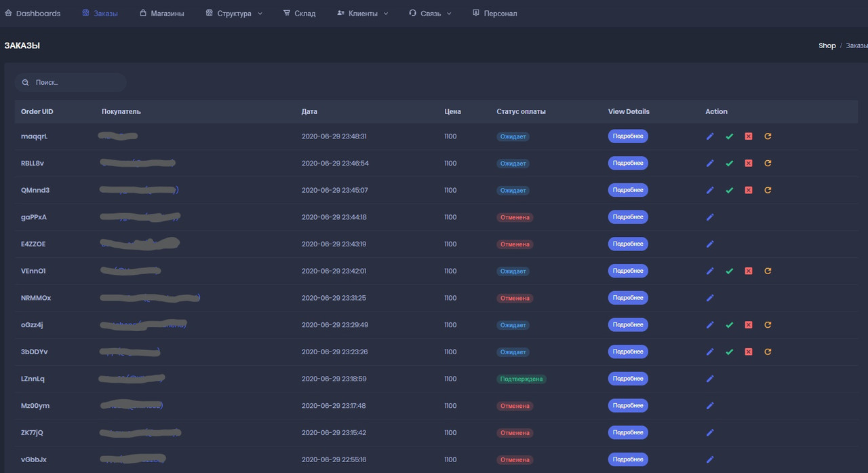
Task: Click price 1100 in QMnnd3 row
Action: [451, 190]
